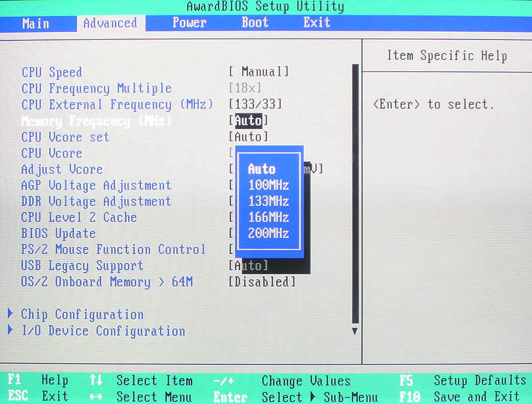Change the CPU Speed Manual value
The height and width of the screenshot is (404, 532).
[259, 72]
